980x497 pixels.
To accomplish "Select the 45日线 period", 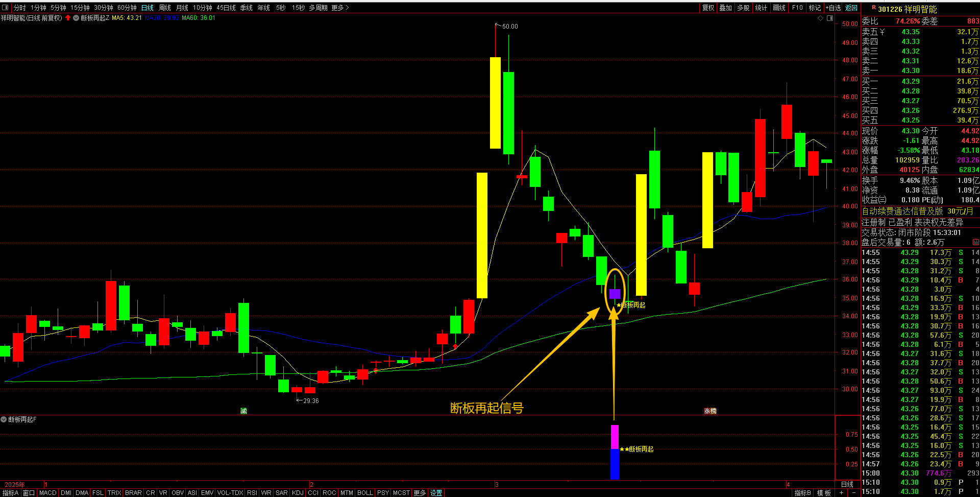I will point(226,8).
